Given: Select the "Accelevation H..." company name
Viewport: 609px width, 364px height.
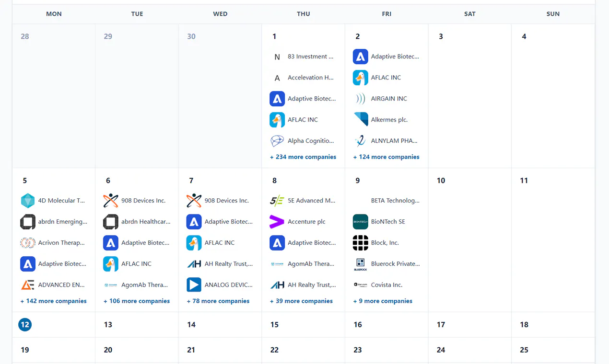Looking at the screenshot, I should [x=311, y=78].
